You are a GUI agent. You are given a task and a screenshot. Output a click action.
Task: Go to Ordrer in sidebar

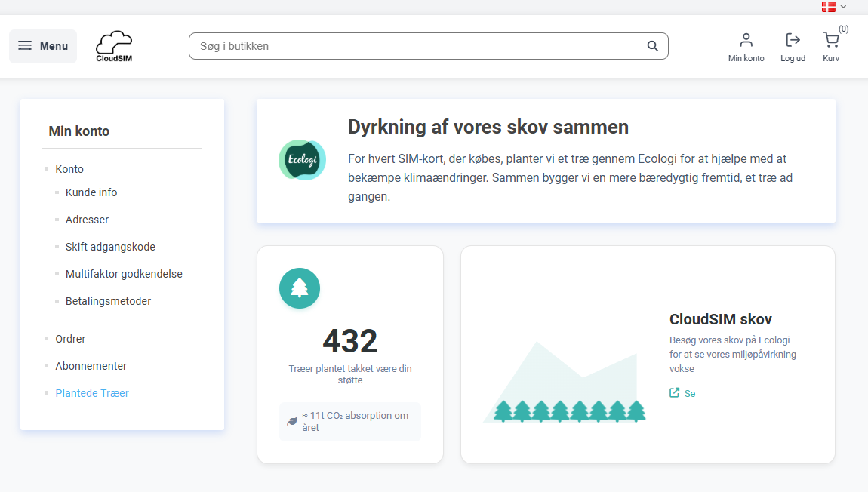click(x=70, y=339)
